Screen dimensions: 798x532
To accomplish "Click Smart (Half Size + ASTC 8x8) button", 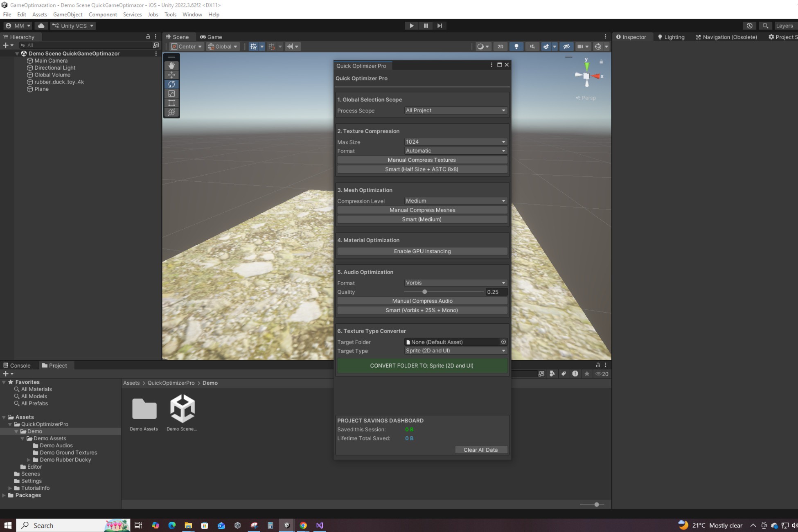I will 422,169.
